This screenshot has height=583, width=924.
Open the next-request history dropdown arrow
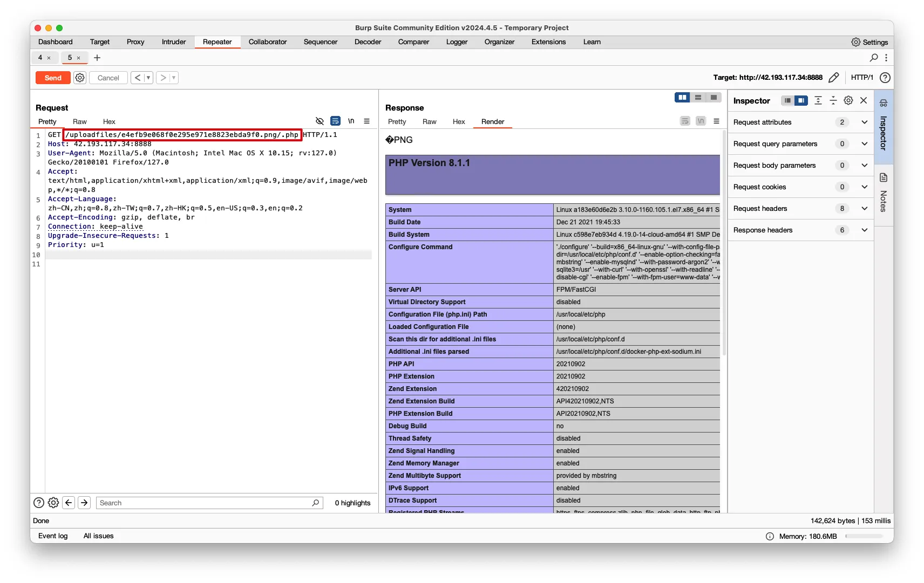pyautogui.click(x=174, y=78)
